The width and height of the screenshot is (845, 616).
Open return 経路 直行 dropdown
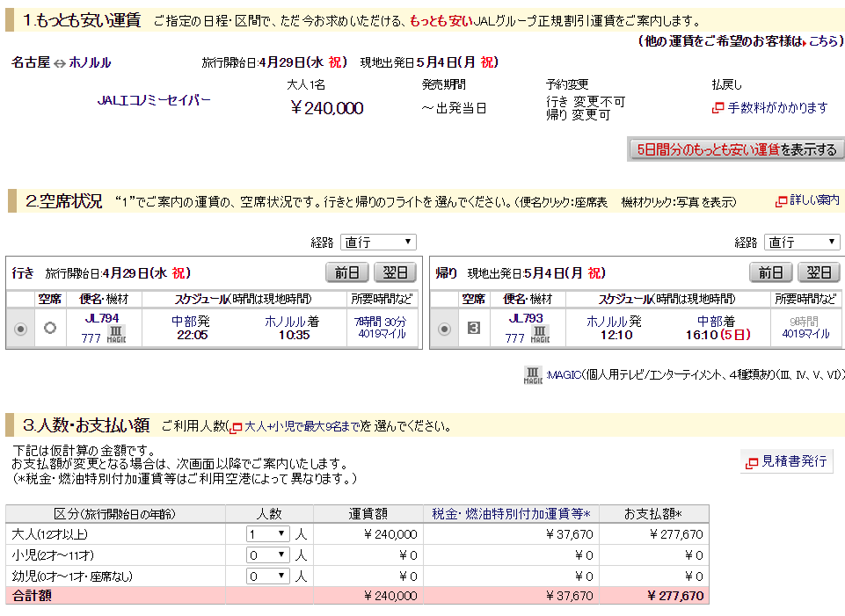(x=802, y=243)
